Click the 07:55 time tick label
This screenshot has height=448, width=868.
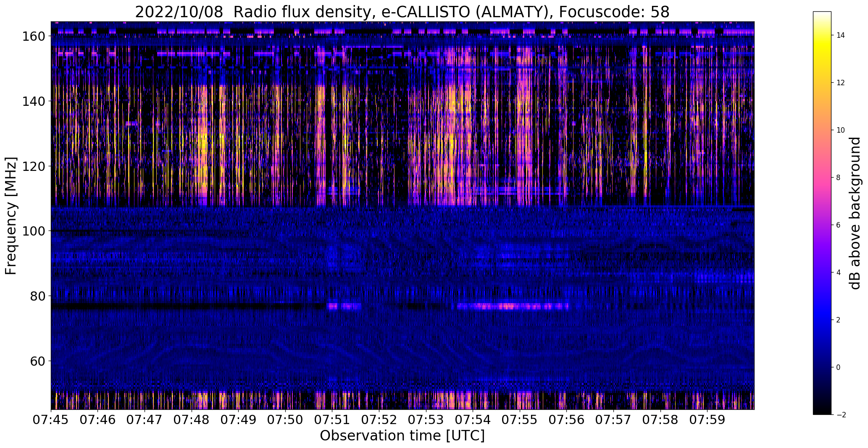point(520,419)
